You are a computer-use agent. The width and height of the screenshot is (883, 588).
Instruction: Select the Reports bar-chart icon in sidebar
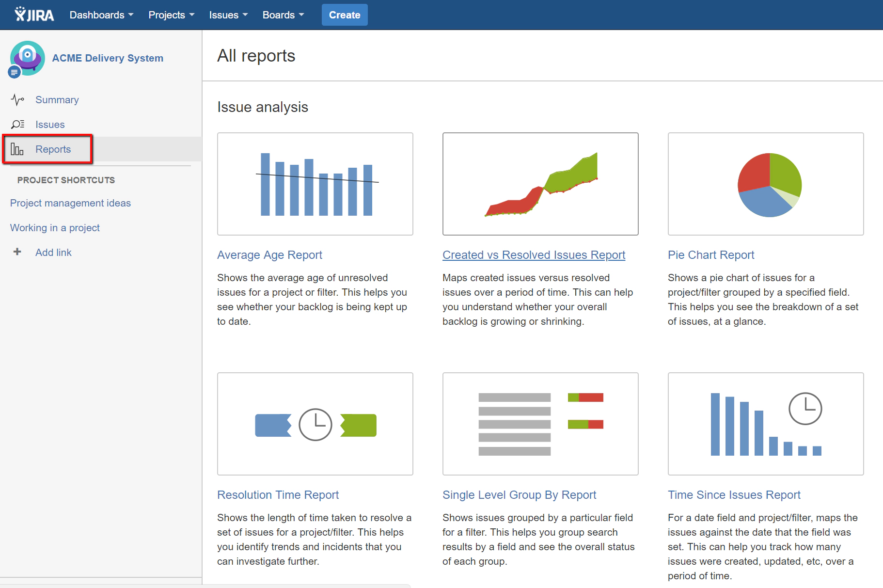click(18, 149)
